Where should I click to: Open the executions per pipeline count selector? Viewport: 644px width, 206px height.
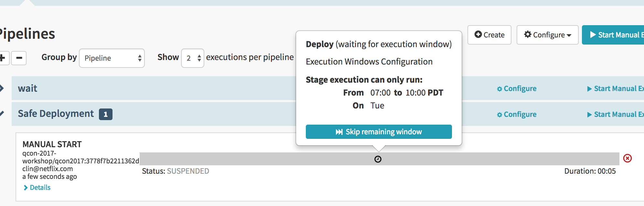tap(193, 58)
